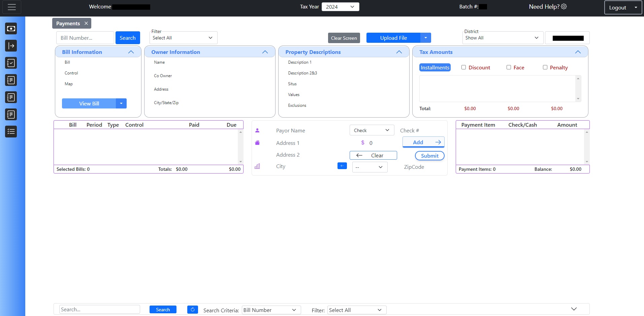
Task: Open the Check payment type dropdown
Action: point(372,130)
